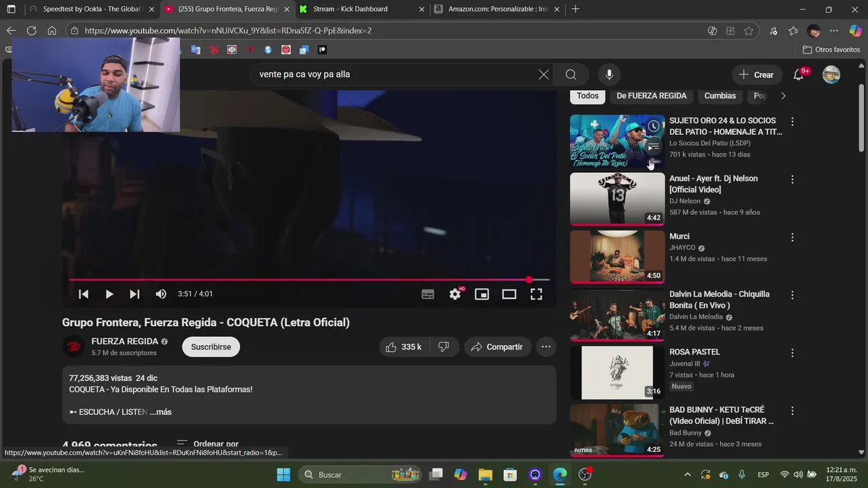Viewport: 868px width, 488px height.
Task: Like the video with 335 k likes
Action: click(403, 347)
